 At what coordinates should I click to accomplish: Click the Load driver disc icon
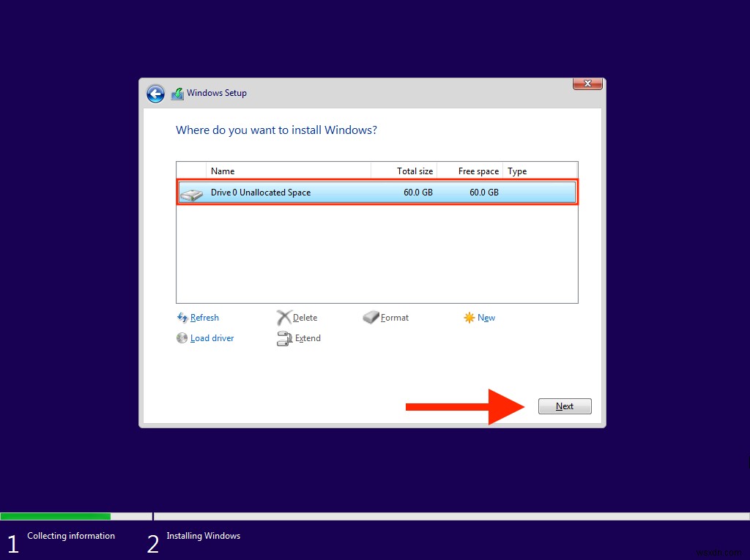[182, 337]
